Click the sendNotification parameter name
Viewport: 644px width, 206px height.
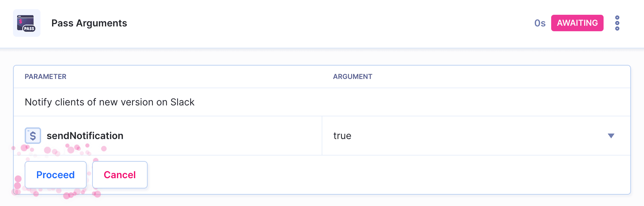(85, 136)
